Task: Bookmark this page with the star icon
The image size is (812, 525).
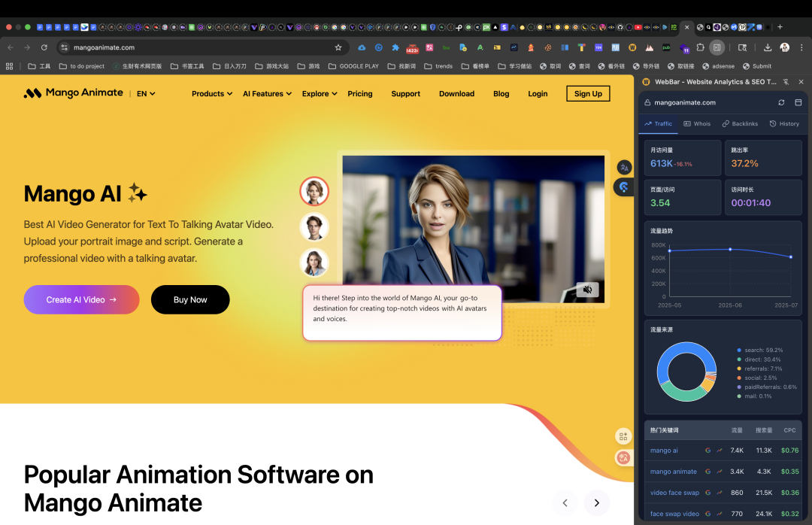Action: 338,47
